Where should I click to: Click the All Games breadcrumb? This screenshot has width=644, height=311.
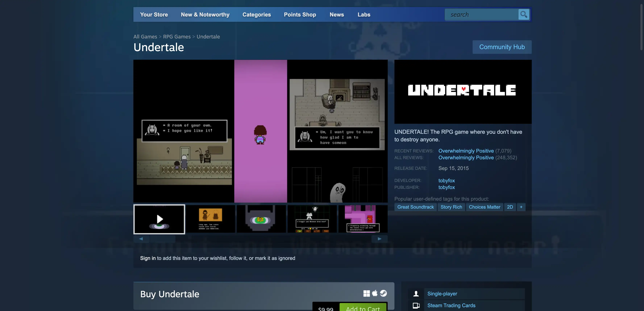145,36
